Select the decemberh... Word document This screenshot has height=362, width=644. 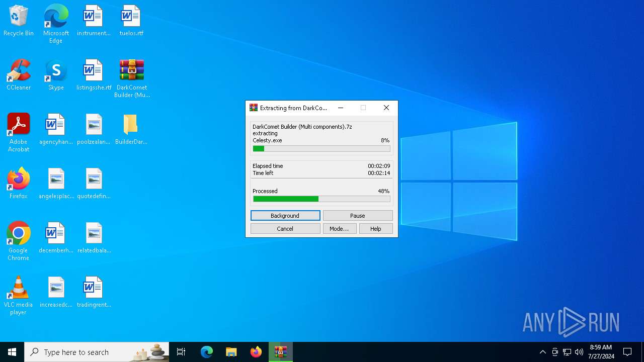tap(56, 238)
